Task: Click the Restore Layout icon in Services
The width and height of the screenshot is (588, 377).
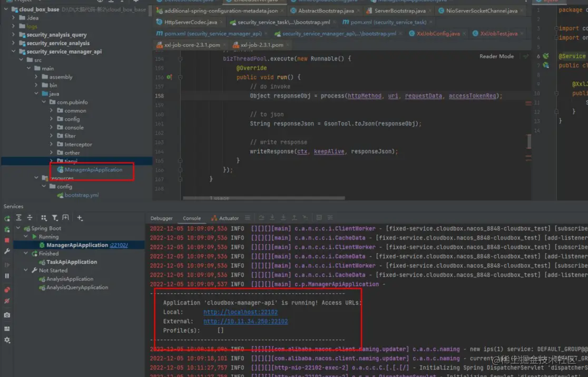Action: pyautogui.click(x=7, y=328)
